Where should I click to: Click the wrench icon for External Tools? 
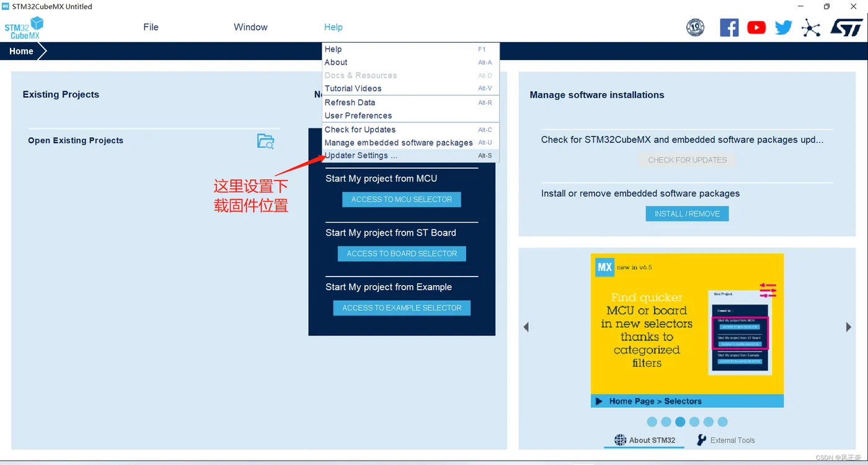(702, 440)
